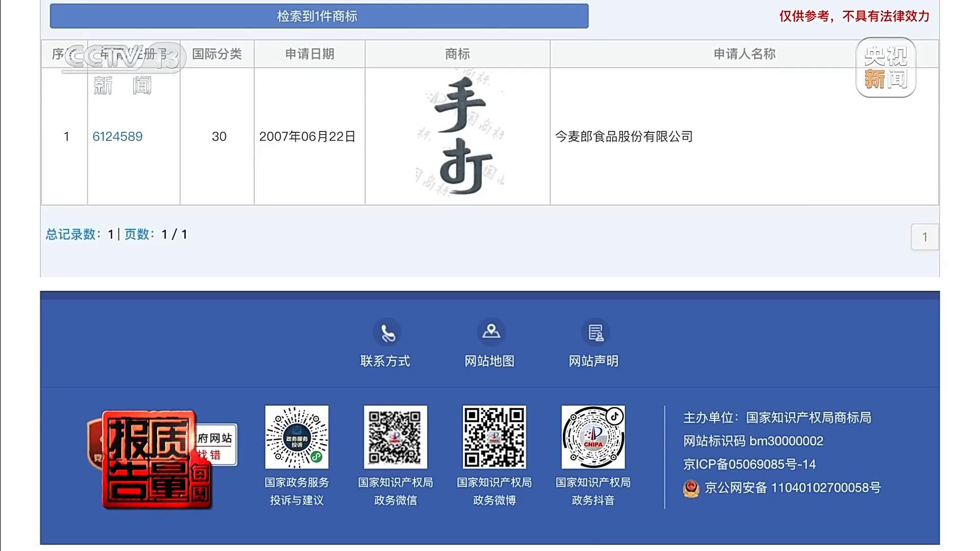Image resolution: width=980 pixels, height=551 pixels.
Task: Open 京公网安备 11040102700058号 link
Action: click(x=793, y=488)
